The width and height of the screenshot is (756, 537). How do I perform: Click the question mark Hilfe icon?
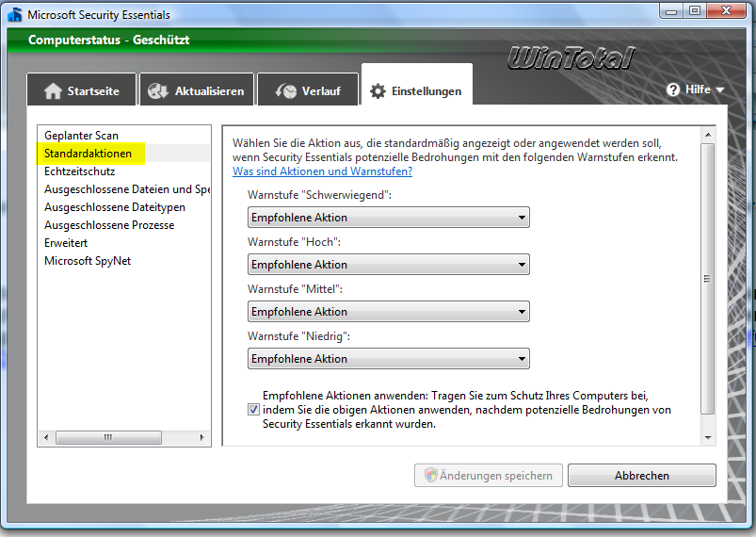(673, 89)
